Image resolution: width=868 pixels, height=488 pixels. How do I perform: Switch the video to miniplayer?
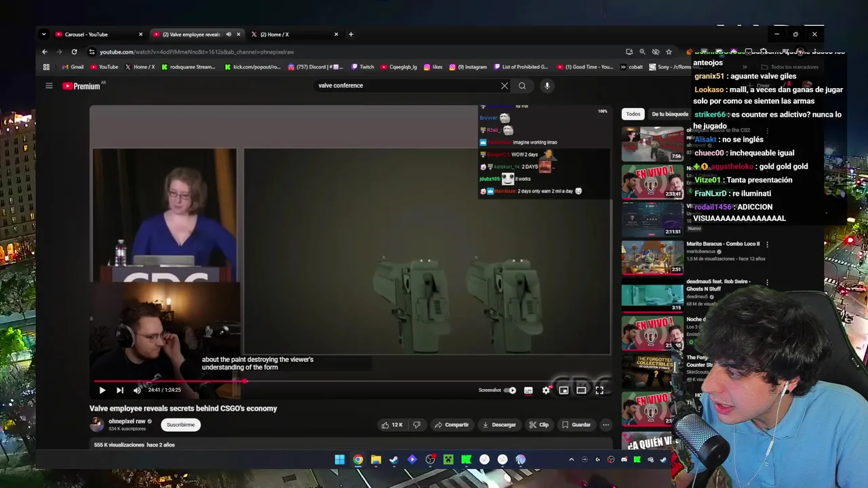tap(564, 390)
